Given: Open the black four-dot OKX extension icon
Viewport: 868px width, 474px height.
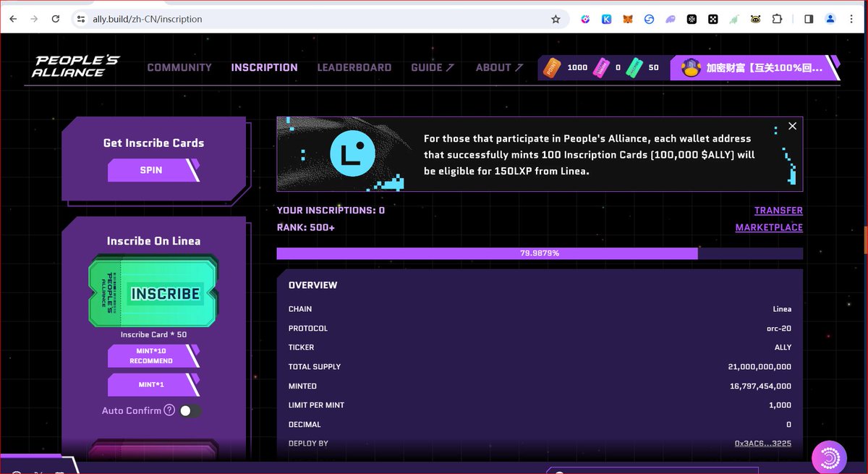Looking at the screenshot, I should pyautogui.click(x=712, y=20).
